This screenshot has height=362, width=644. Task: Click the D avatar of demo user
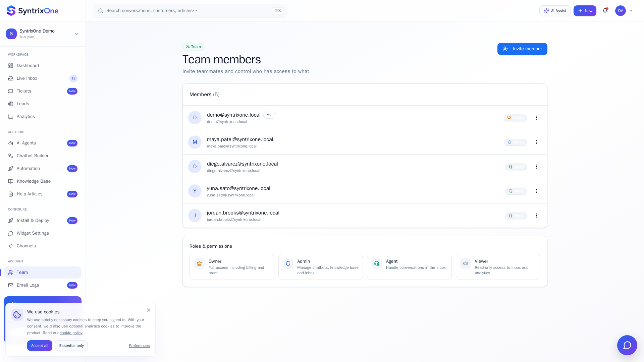click(x=195, y=118)
